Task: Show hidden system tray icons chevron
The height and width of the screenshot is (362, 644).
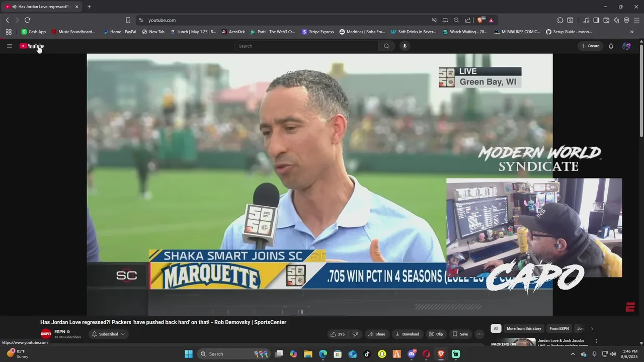Action: coord(573,354)
